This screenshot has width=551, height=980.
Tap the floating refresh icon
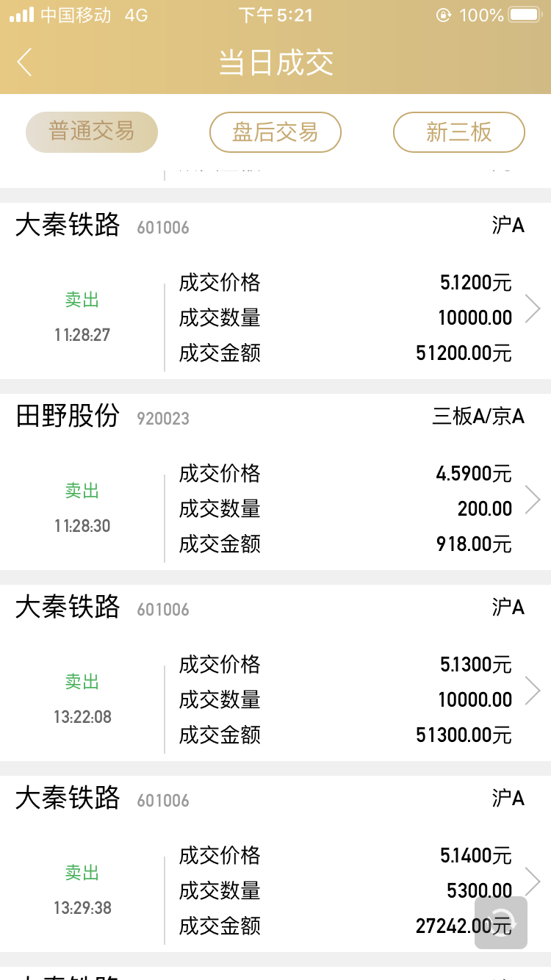pos(501,922)
